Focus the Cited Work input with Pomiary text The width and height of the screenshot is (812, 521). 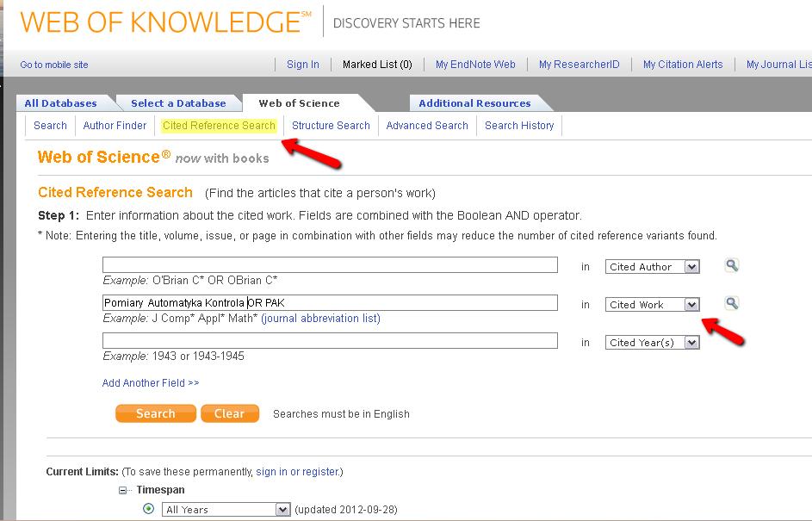coord(330,302)
